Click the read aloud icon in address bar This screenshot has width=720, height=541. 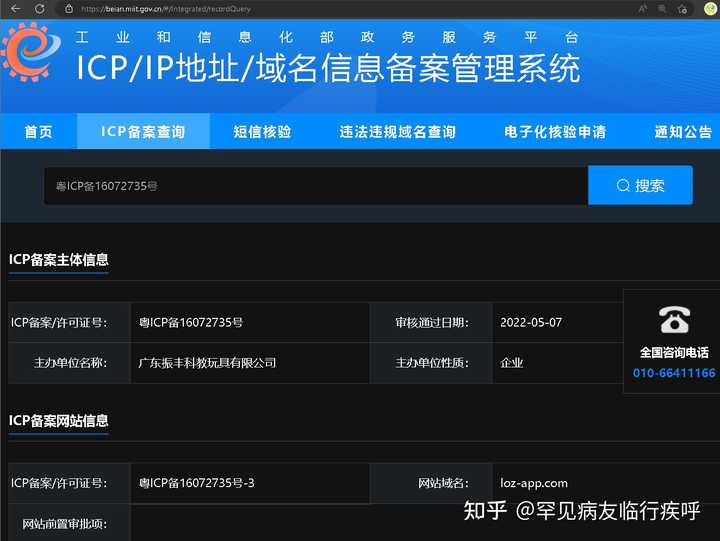coord(642,9)
